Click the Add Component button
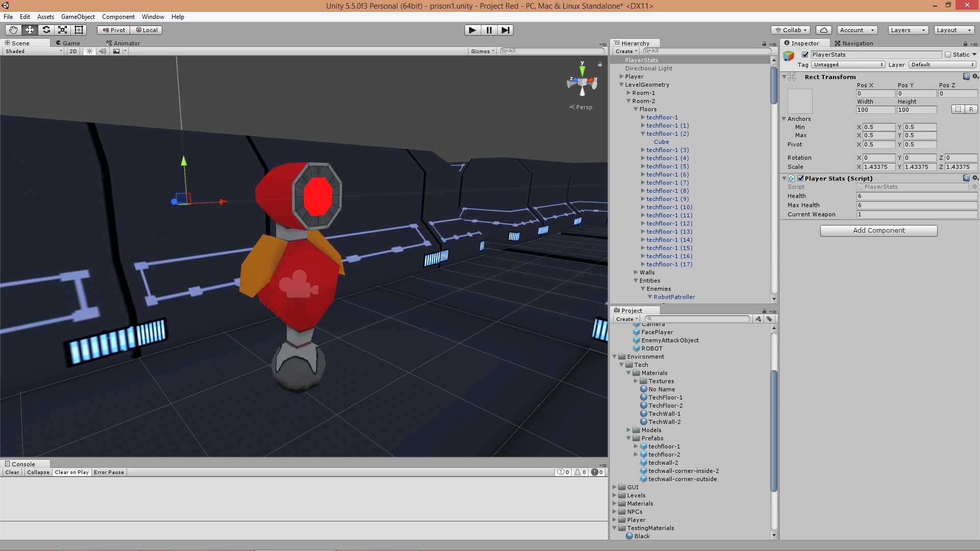Image resolution: width=980 pixels, height=551 pixels. click(878, 231)
